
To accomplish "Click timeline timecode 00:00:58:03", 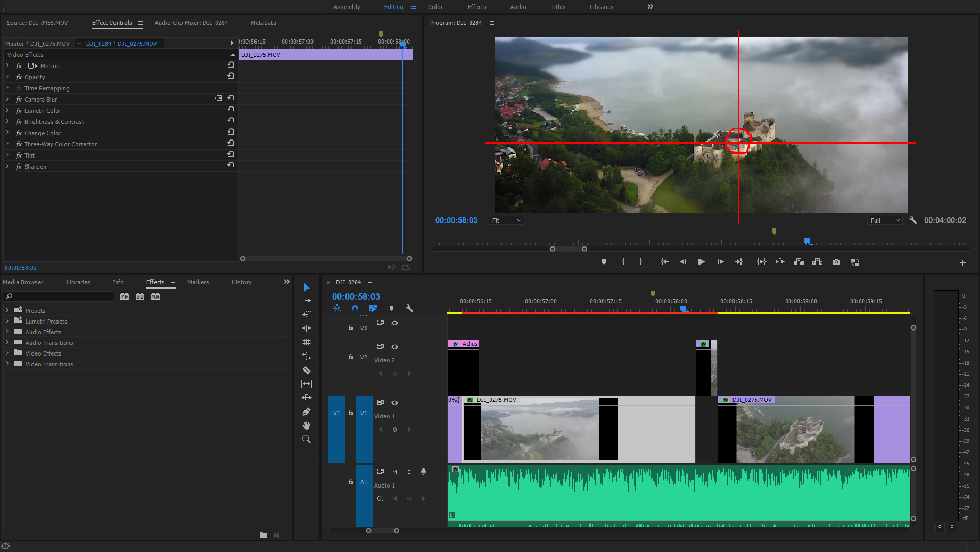I will coord(356,296).
